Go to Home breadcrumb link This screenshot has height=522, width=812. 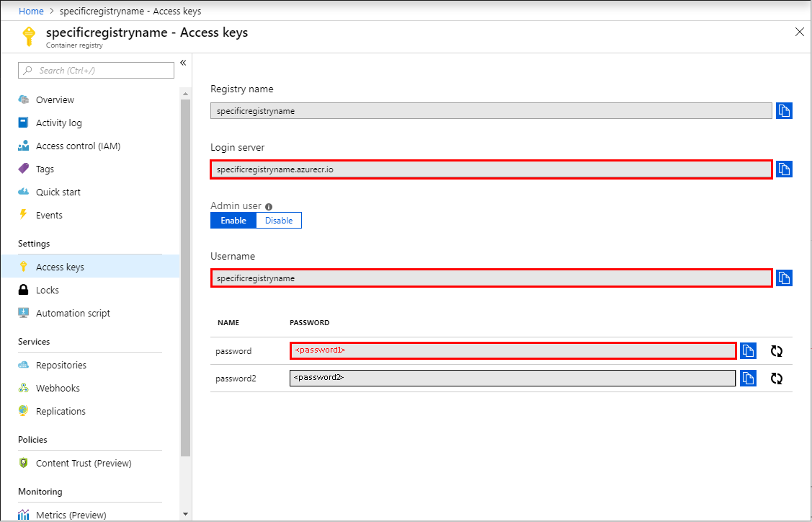pyautogui.click(x=31, y=11)
